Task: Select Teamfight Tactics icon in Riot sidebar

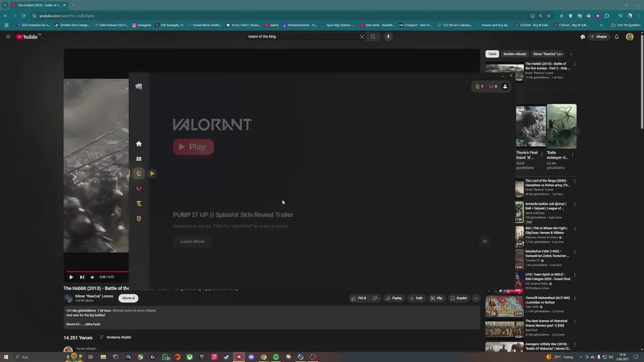Action: 139,204
